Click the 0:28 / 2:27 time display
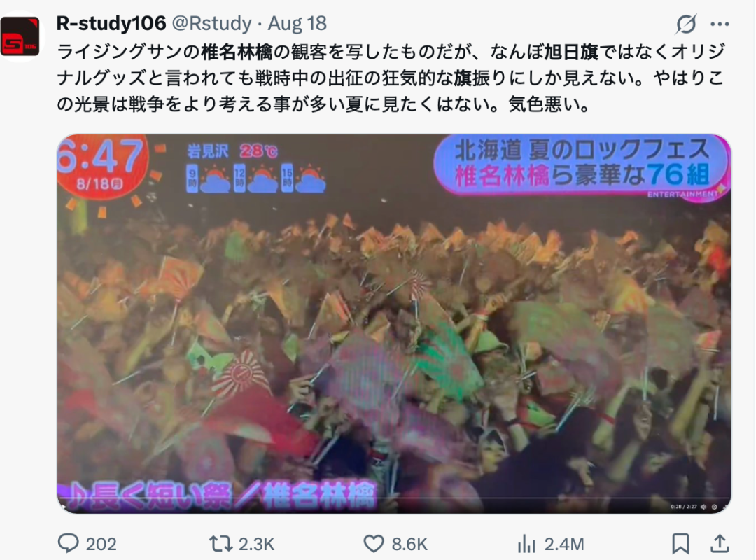 pyautogui.click(x=684, y=507)
